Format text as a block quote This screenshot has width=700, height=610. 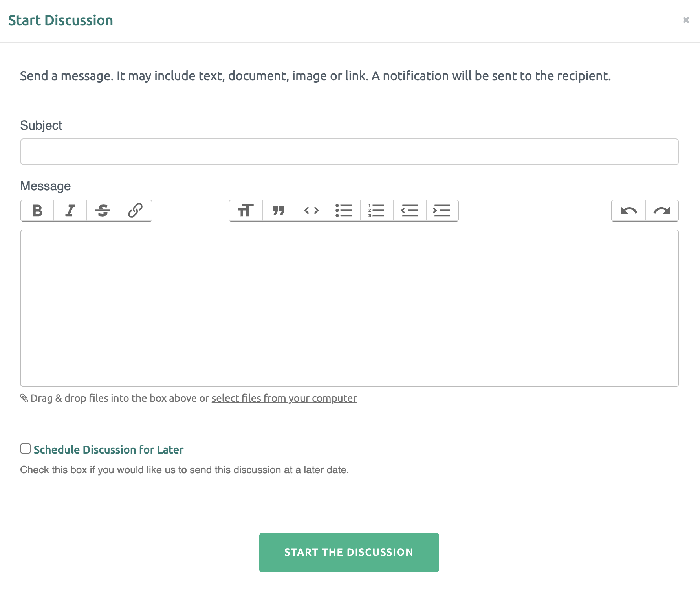(279, 211)
